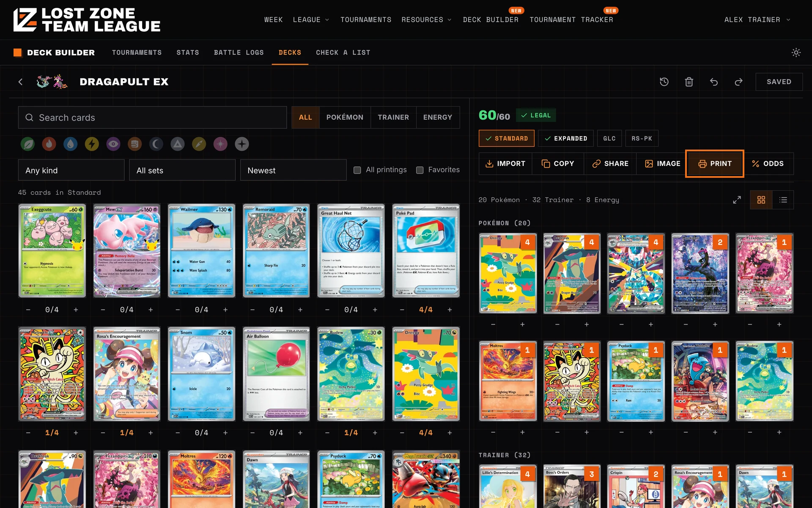Click the Saved status button
This screenshot has width=812, height=508.
779,82
